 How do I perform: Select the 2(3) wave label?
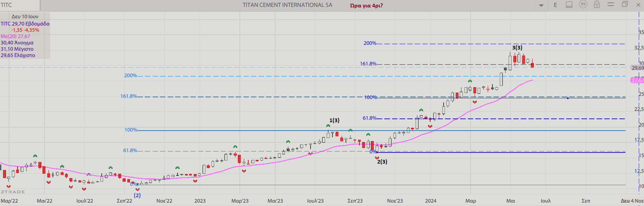pyautogui.click(x=382, y=162)
